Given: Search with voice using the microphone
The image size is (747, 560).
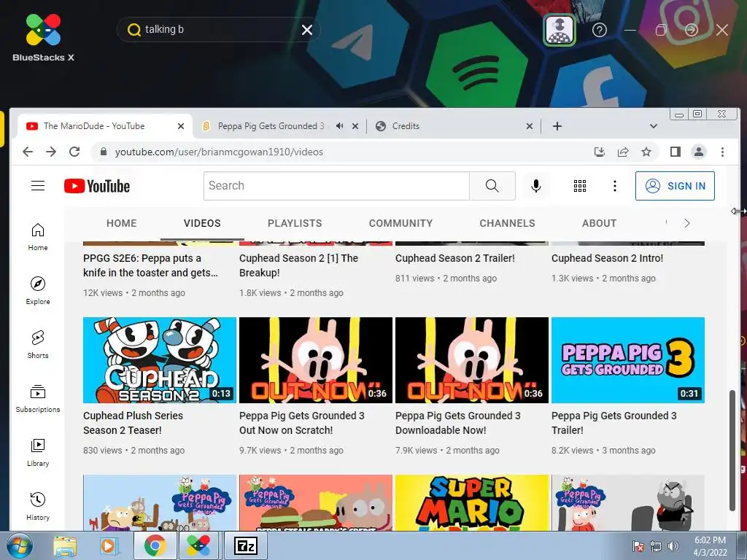Looking at the screenshot, I should coord(536,186).
